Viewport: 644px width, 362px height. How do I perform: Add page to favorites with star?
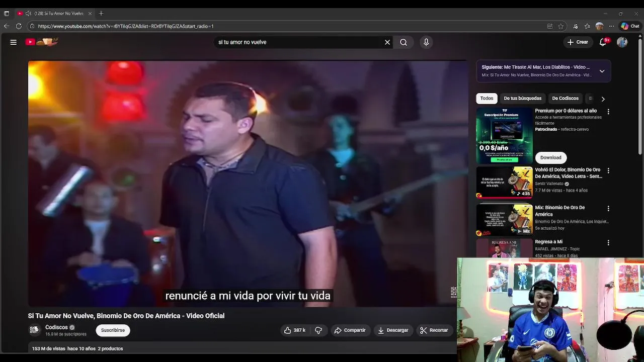[561, 26]
